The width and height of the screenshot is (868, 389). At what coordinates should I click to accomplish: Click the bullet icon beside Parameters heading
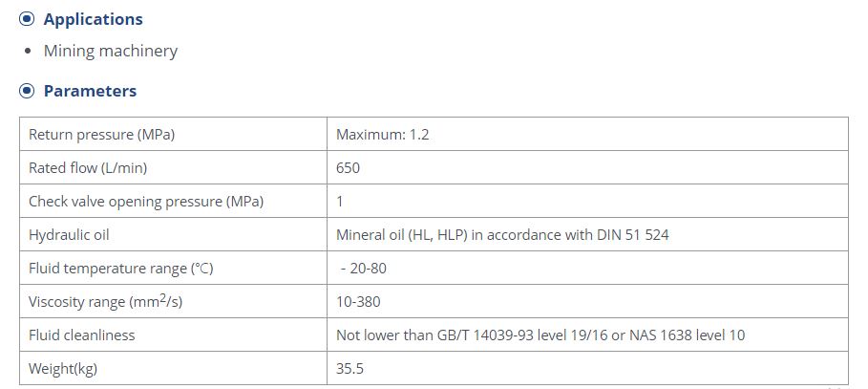tap(27, 91)
